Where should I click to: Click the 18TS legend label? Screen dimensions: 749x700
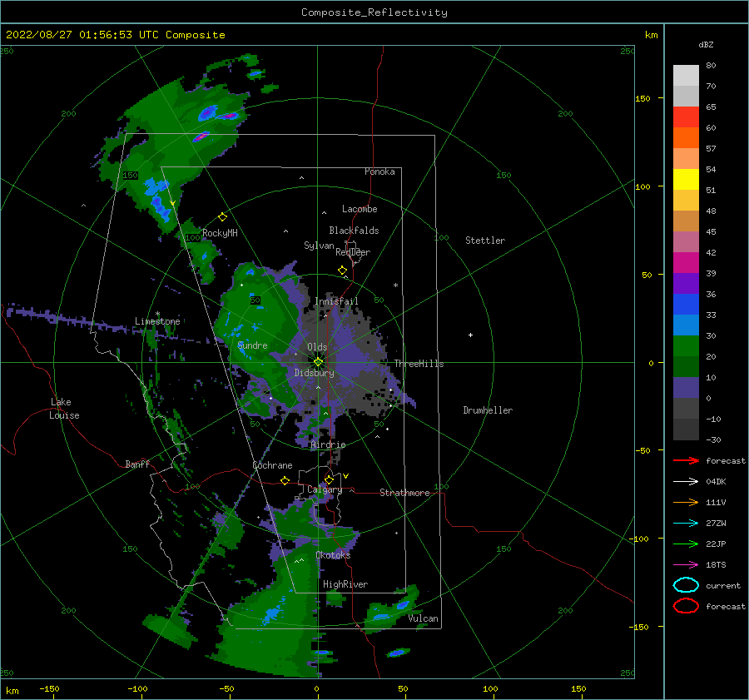pos(716,565)
